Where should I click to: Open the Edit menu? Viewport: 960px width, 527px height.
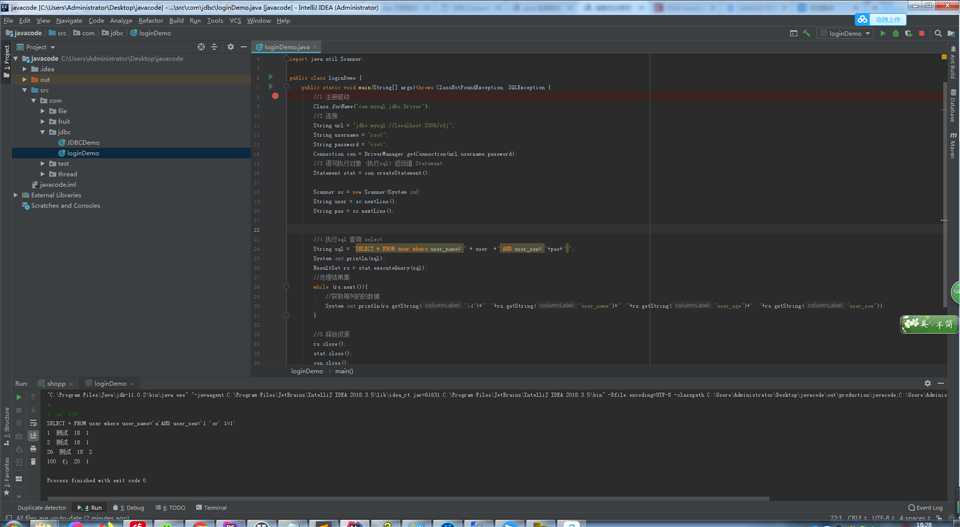coord(24,21)
